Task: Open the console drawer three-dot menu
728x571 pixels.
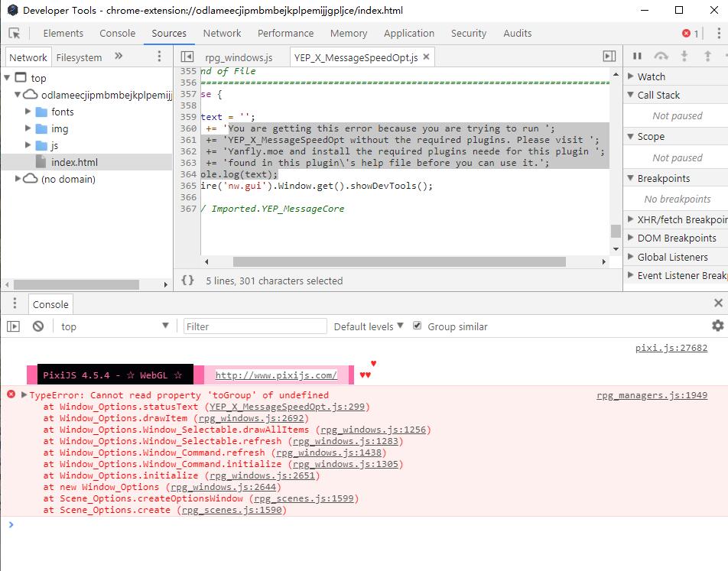Action: [15, 303]
